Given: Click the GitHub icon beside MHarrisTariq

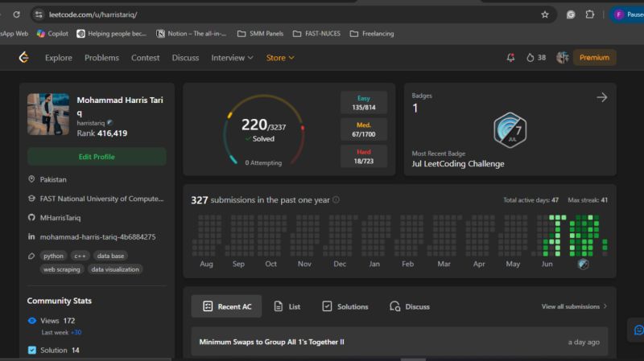Looking at the screenshot, I should 31,217.
